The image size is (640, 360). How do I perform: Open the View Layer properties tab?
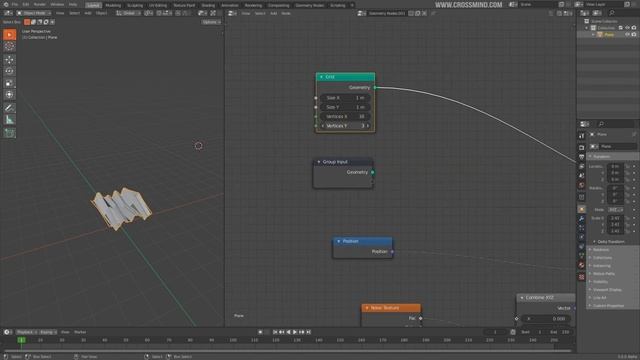coord(582,167)
